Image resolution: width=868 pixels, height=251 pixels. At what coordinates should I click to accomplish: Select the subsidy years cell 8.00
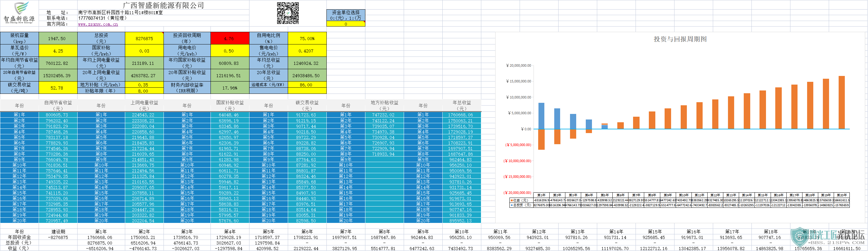pyautogui.click(x=144, y=91)
